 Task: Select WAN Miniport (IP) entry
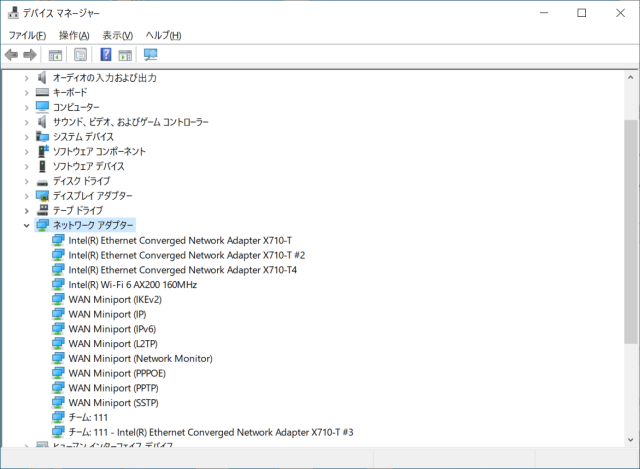coord(107,314)
